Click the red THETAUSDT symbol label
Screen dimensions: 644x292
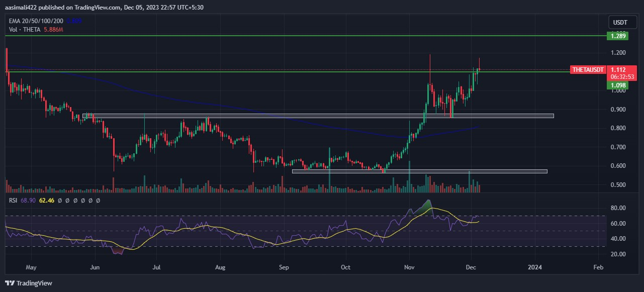point(587,70)
